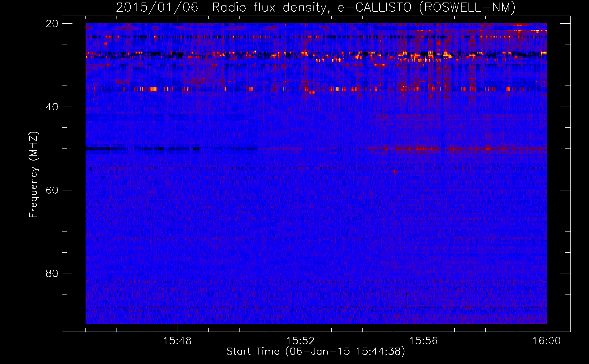Screen dimensions: 589x364
Task: Click the 15:52 time tick label
Action: click(300, 341)
